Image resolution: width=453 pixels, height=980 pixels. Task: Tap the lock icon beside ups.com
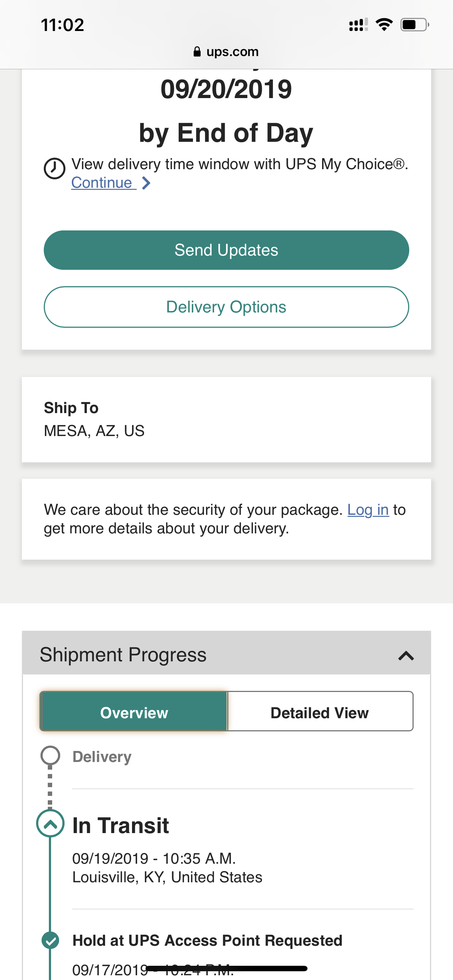tap(197, 51)
